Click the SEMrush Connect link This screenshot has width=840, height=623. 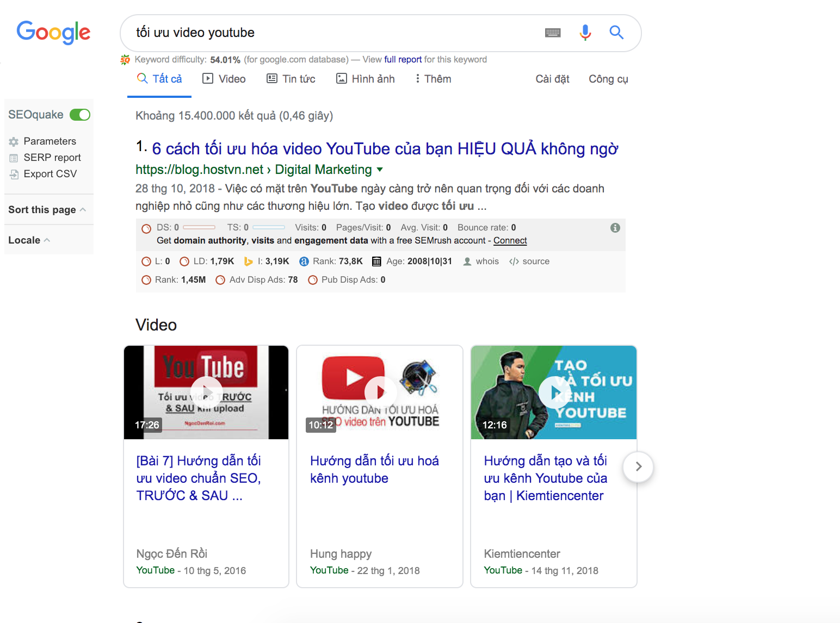(510, 241)
